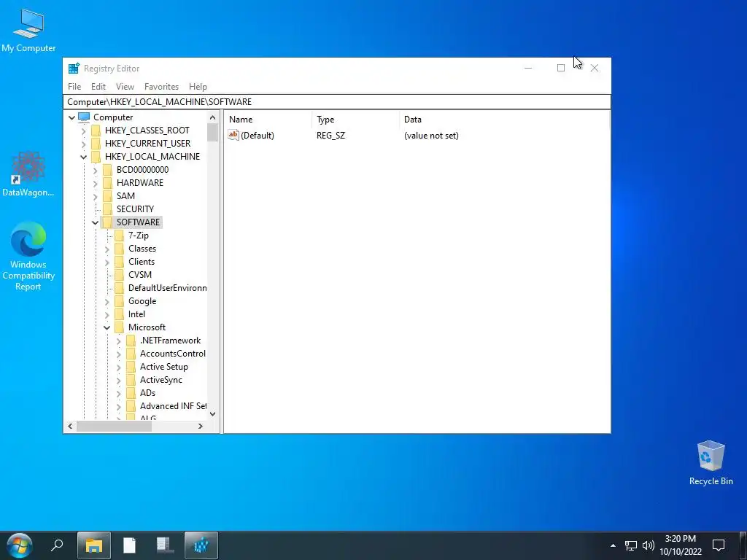The image size is (747, 560).
Task: Collapse the Microsoft key
Action: click(107, 327)
